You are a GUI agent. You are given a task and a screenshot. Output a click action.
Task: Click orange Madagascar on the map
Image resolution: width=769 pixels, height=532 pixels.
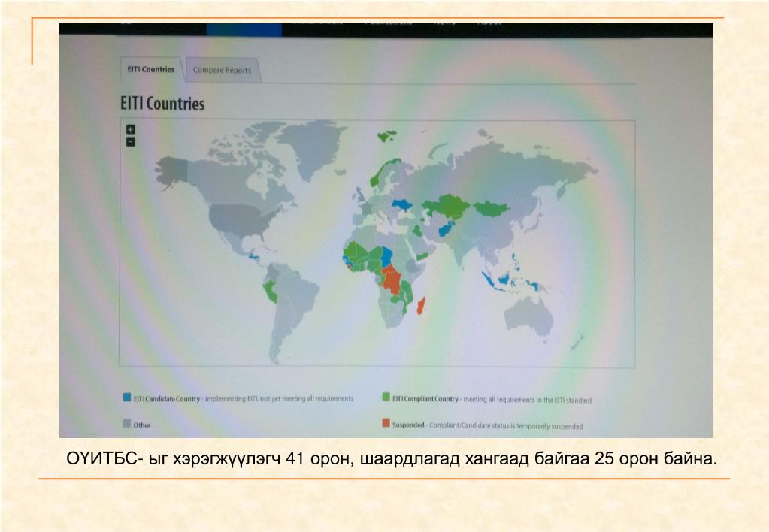(421, 306)
